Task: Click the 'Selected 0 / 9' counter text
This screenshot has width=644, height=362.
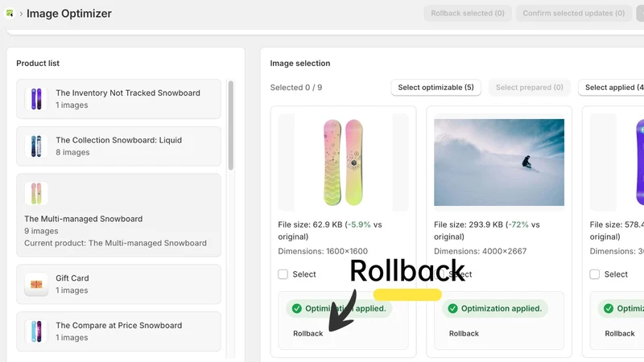Action: (x=296, y=88)
